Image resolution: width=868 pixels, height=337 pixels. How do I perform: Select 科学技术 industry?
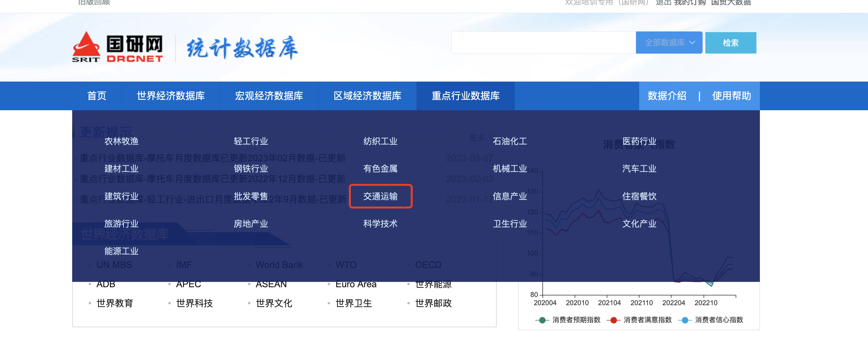(x=380, y=224)
